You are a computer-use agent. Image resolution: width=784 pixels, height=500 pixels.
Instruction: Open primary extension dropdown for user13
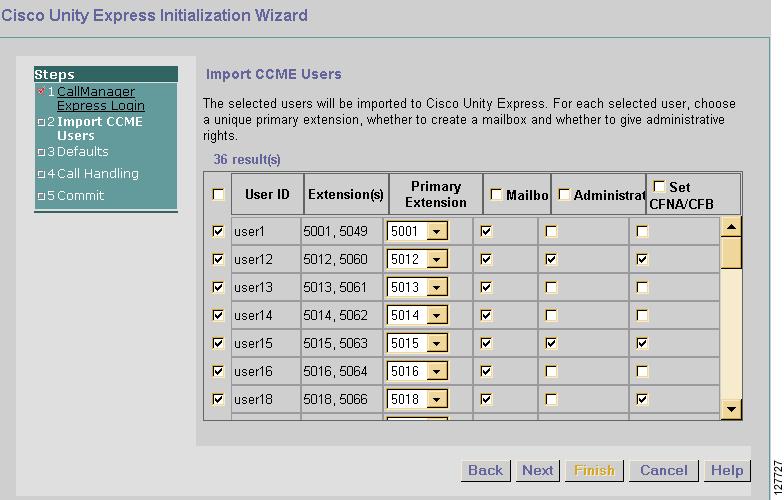417,287
